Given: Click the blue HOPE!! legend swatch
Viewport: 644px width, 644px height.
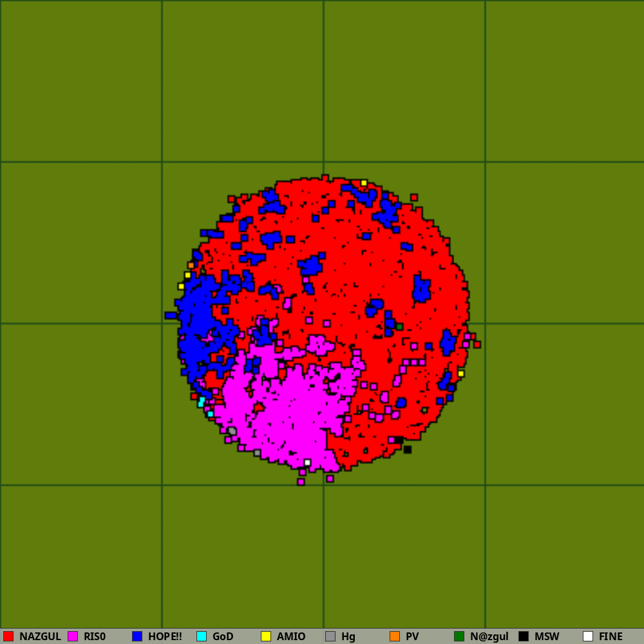Looking at the screenshot, I should 137,636.
